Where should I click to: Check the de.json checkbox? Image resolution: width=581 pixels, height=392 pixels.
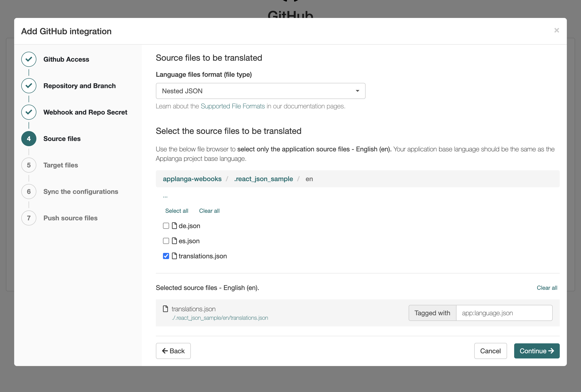coord(166,226)
